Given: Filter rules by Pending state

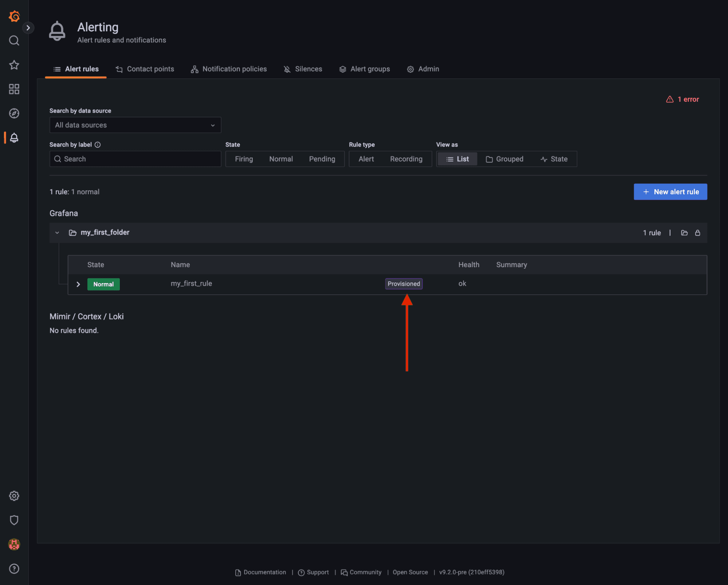Looking at the screenshot, I should pyautogui.click(x=322, y=159).
